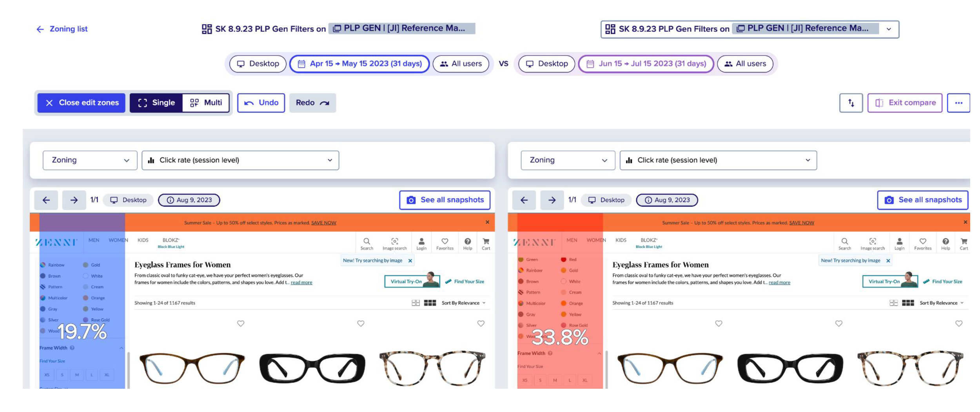Open left Click rate metric dropdown
The height and width of the screenshot is (412, 980).
coord(240,160)
